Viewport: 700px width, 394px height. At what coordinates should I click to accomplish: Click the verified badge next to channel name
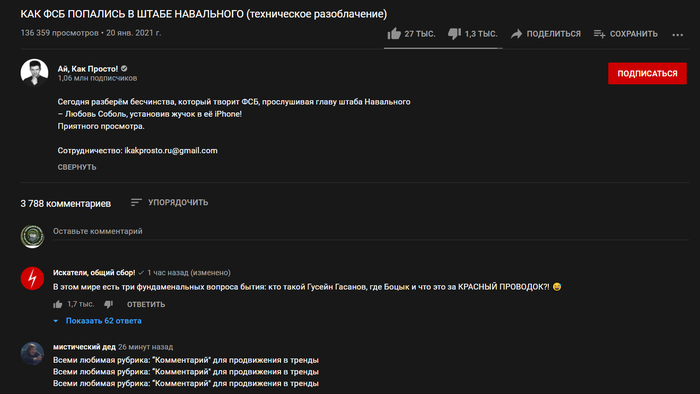tap(124, 69)
